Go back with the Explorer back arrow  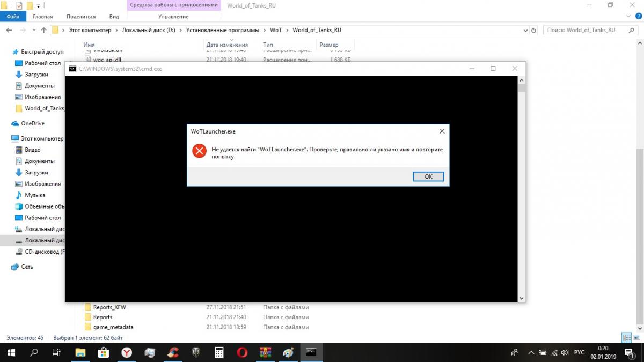[9, 30]
